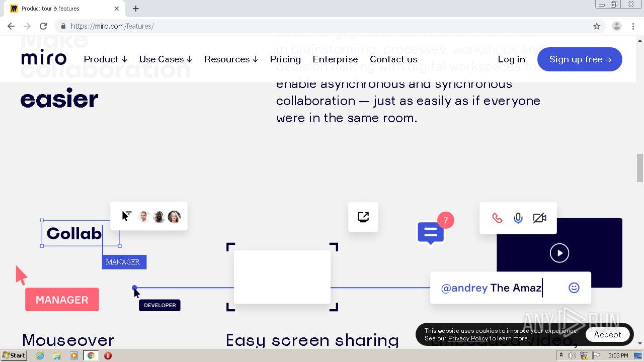Play the embedded video
Screen dimensions: 644x362
(559, 253)
